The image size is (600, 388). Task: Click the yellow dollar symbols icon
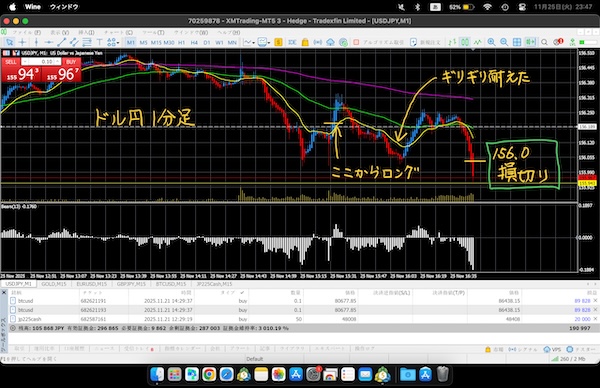click(x=278, y=42)
